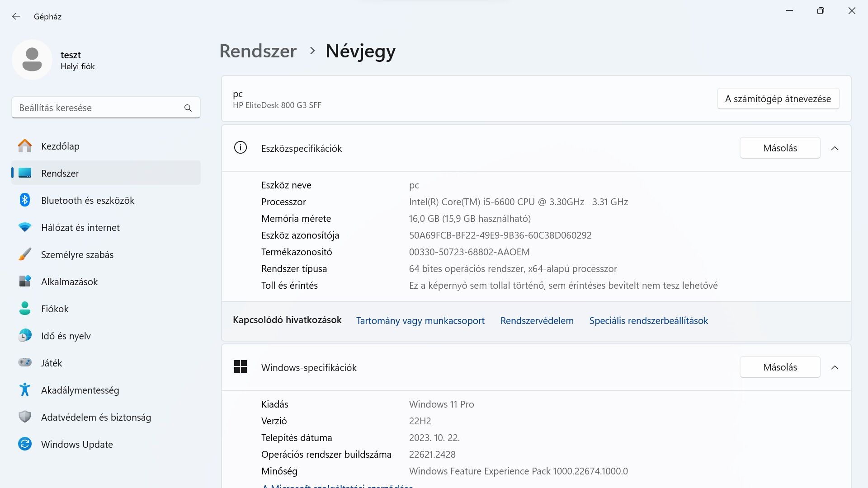
Task: Click the build number 22621.2428
Action: pos(432,455)
